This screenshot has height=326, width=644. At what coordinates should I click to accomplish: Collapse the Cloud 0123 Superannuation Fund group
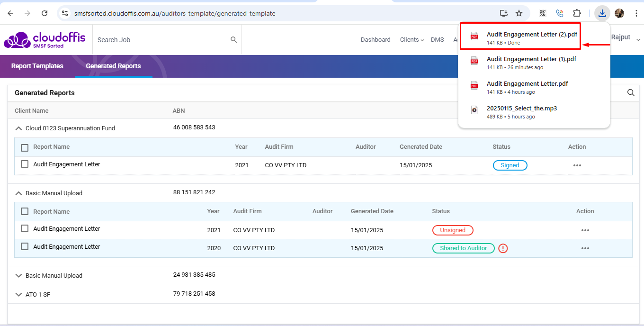click(x=19, y=128)
